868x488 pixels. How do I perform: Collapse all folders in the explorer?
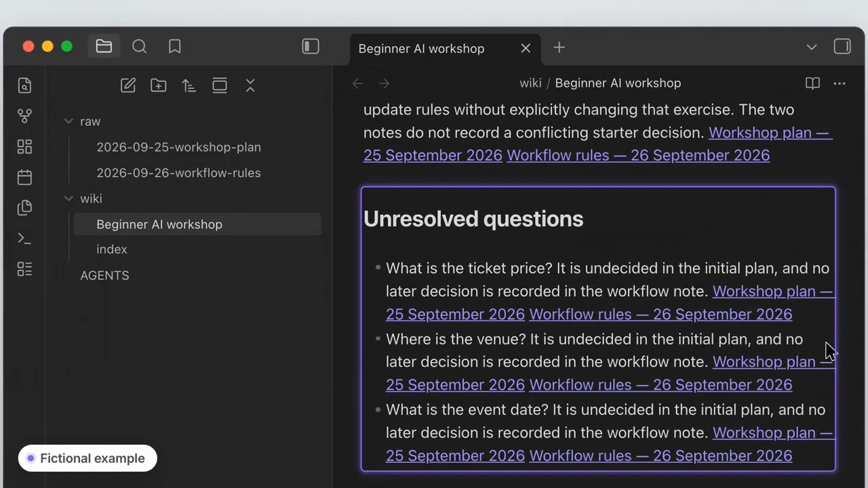click(250, 85)
